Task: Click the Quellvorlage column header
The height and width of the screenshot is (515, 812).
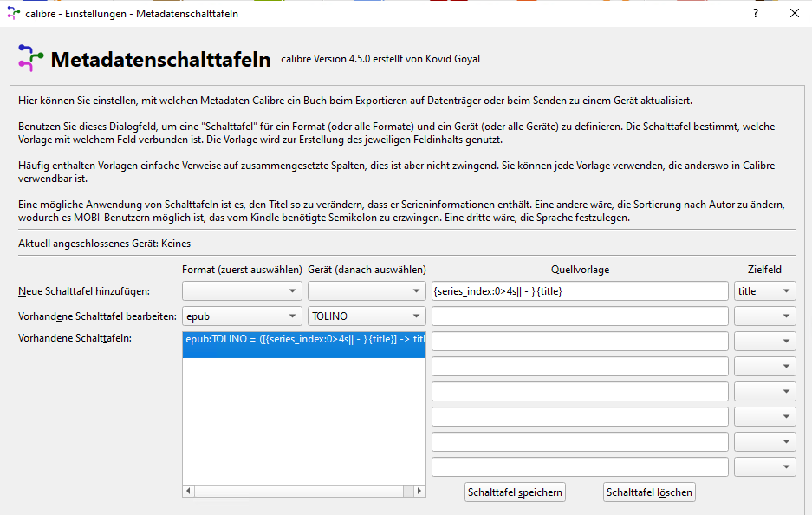Action: 580,270
